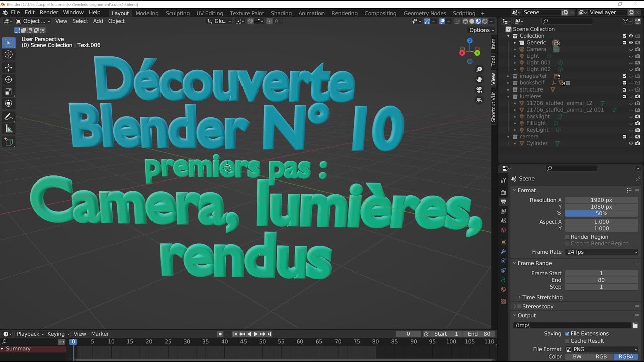Uncheck the bookshelf collection checkbox

pos(624,83)
